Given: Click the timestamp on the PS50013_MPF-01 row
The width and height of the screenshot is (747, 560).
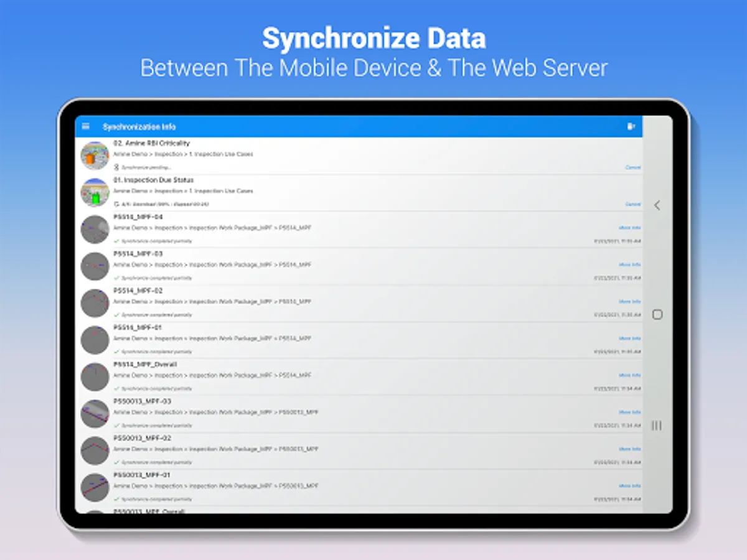Looking at the screenshot, I should point(617,499).
